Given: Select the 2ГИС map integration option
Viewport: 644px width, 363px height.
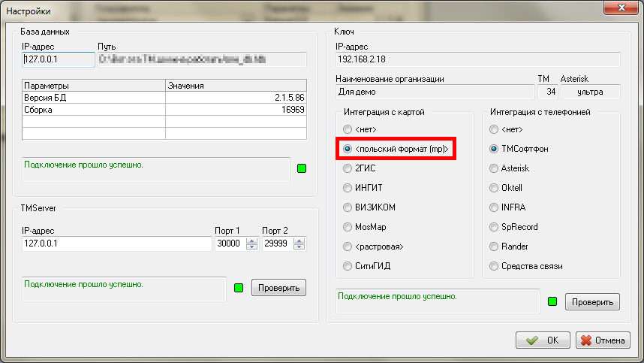Looking at the screenshot, I should (348, 168).
